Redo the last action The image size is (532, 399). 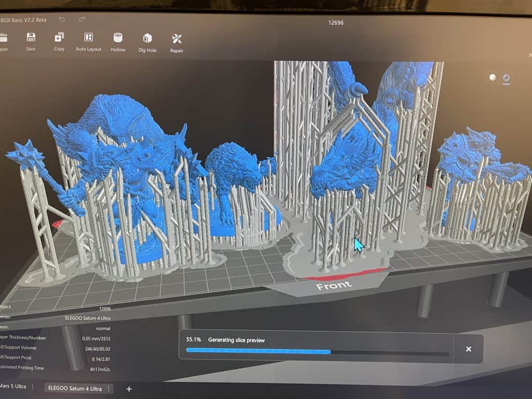82,19
